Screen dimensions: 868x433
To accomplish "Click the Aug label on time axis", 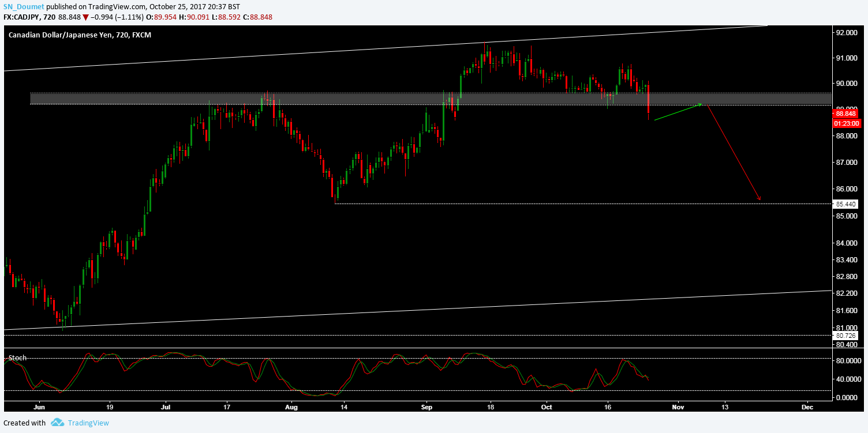I will click(291, 407).
